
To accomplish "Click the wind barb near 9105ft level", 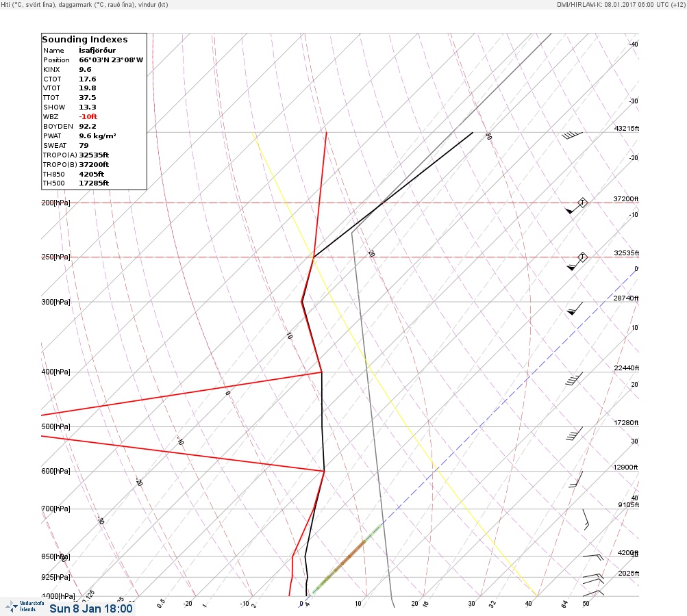I will [586, 519].
